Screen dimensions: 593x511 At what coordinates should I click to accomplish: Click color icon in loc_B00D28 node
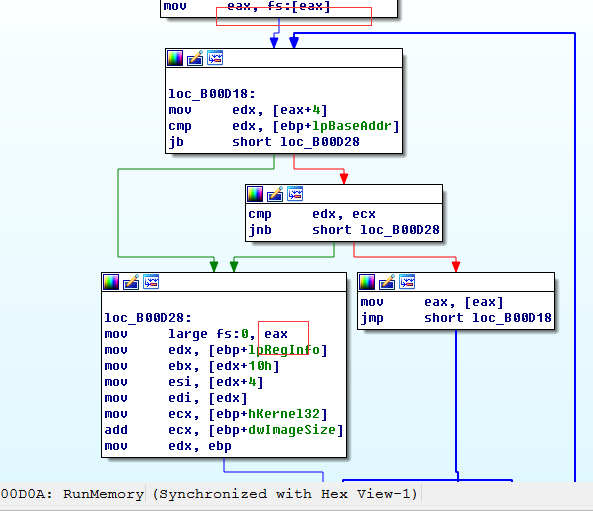(x=111, y=282)
